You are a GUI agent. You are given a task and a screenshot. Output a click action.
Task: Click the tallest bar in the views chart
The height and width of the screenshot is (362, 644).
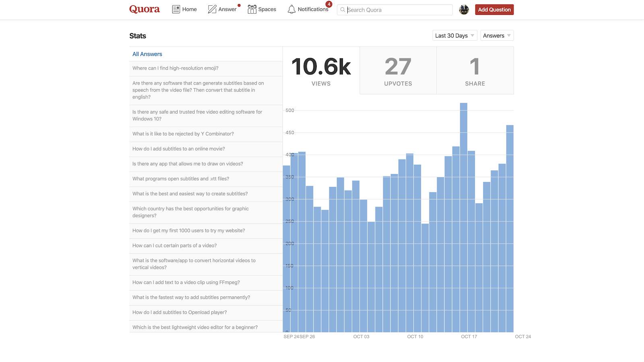464,217
